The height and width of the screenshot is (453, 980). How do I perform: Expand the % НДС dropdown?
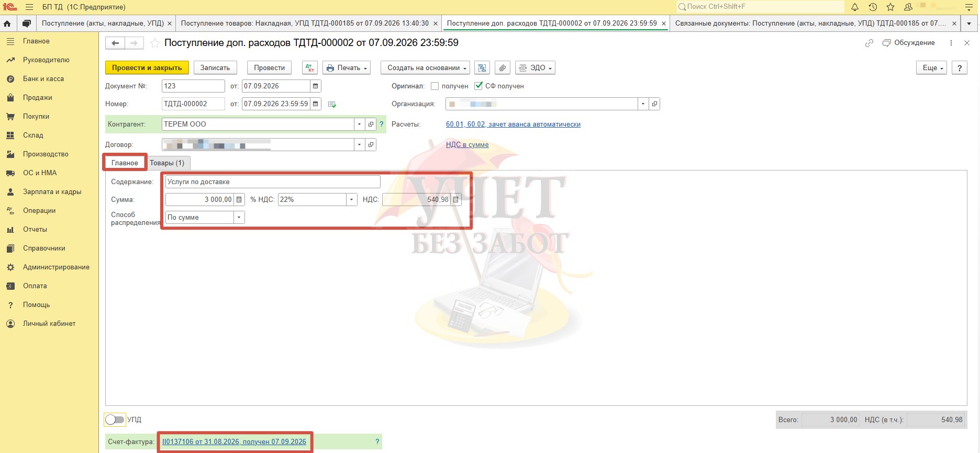pyautogui.click(x=352, y=199)
